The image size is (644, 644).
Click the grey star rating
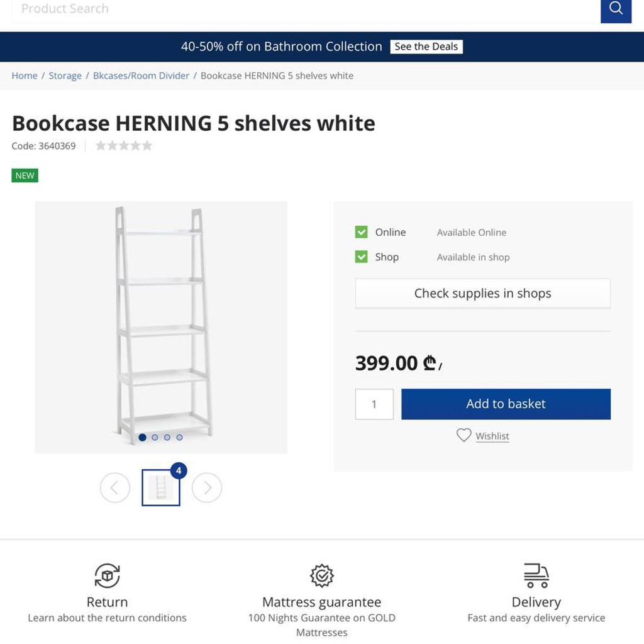[124, 146]
